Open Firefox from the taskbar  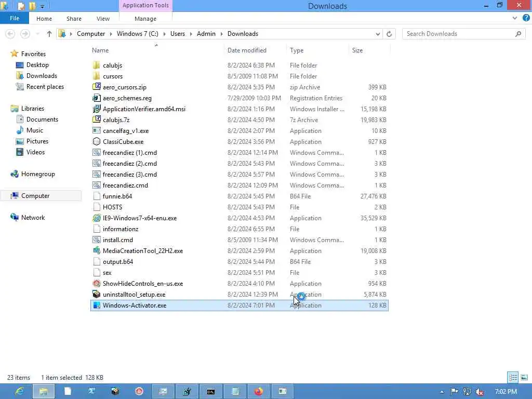259,391
